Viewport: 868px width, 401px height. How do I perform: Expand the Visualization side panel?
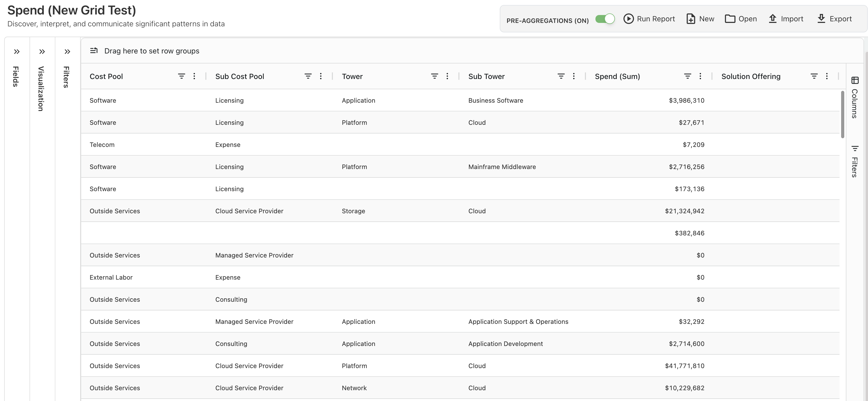click(x=42, y=52)
